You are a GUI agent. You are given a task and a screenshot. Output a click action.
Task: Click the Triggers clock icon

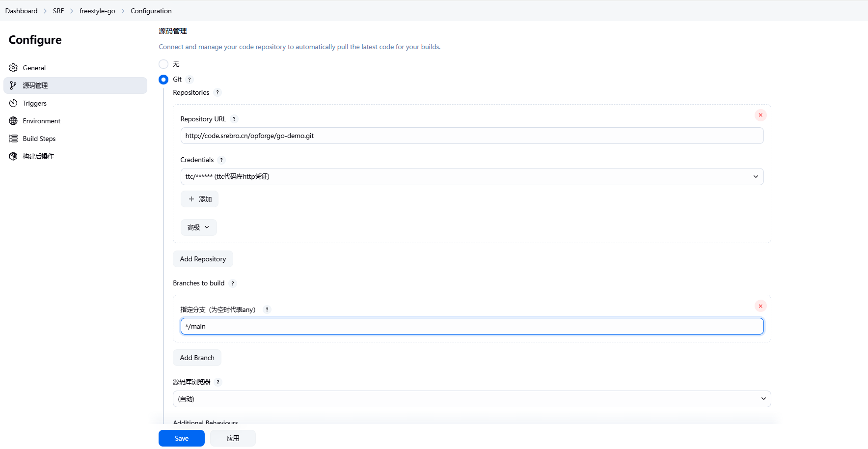(x=13, y=103)
